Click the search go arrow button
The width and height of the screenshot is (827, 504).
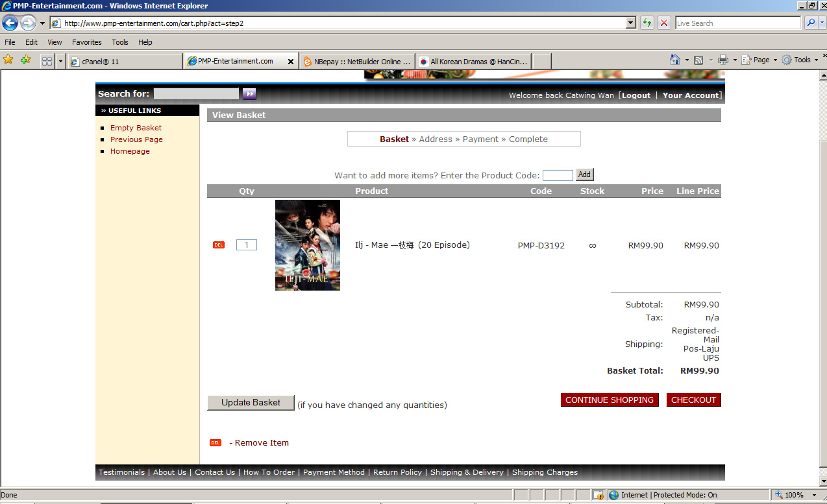click(249, 94)
